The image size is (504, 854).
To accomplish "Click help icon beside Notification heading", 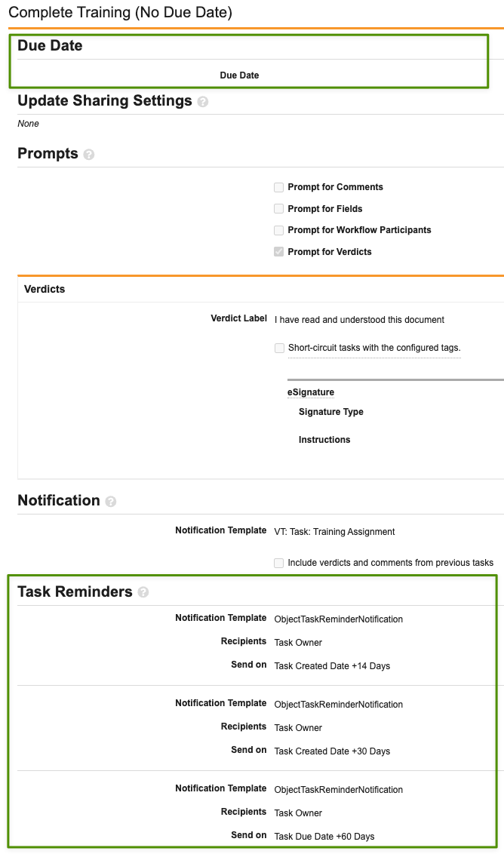I will [x=111, y=502].
